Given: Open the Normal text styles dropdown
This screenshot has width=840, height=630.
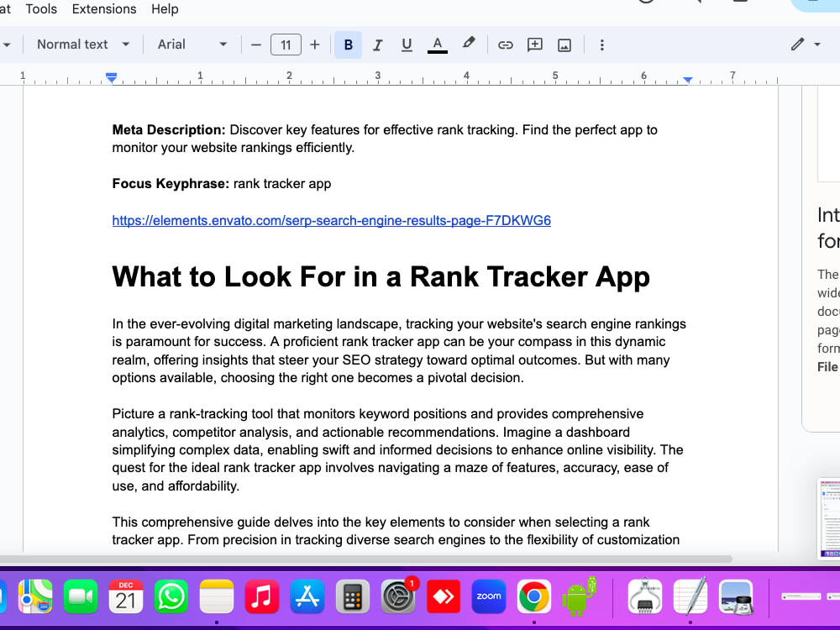Looking at the screenshot, I should coord(83,45).
